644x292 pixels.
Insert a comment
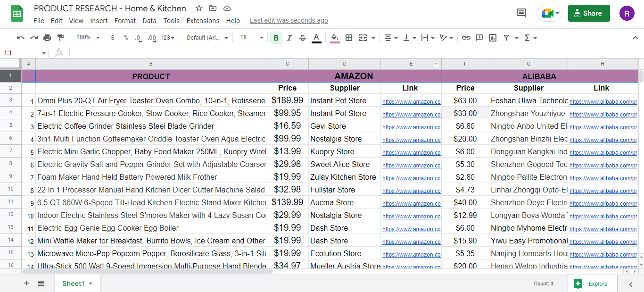point(479,37)
